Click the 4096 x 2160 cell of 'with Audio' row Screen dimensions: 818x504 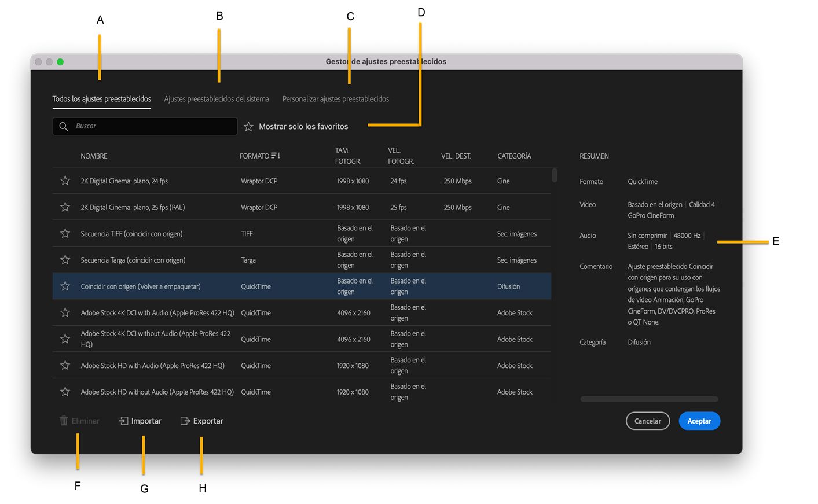pos(354,313)
